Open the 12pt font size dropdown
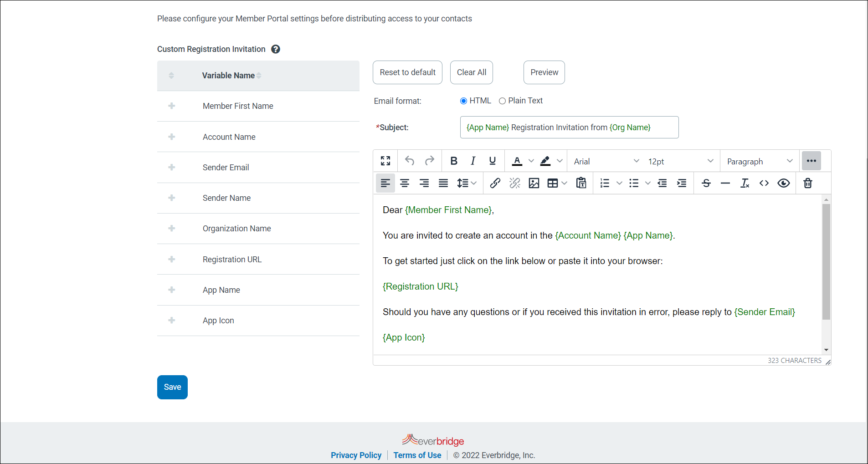Image resolution: width=868 pixels, height=464 pixels. (x=680, y=161)
